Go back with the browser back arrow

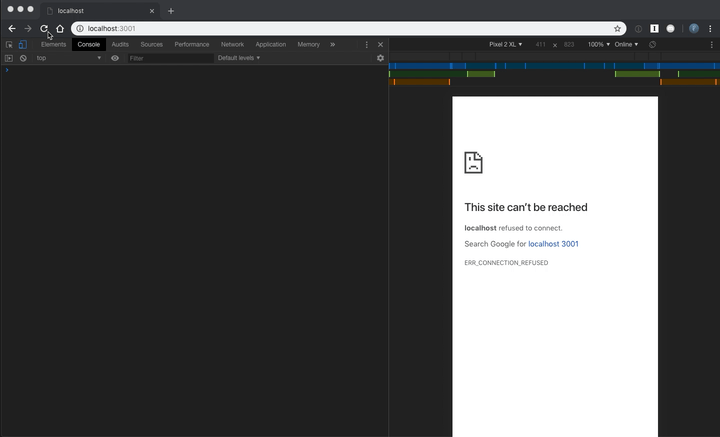[12, 28]
